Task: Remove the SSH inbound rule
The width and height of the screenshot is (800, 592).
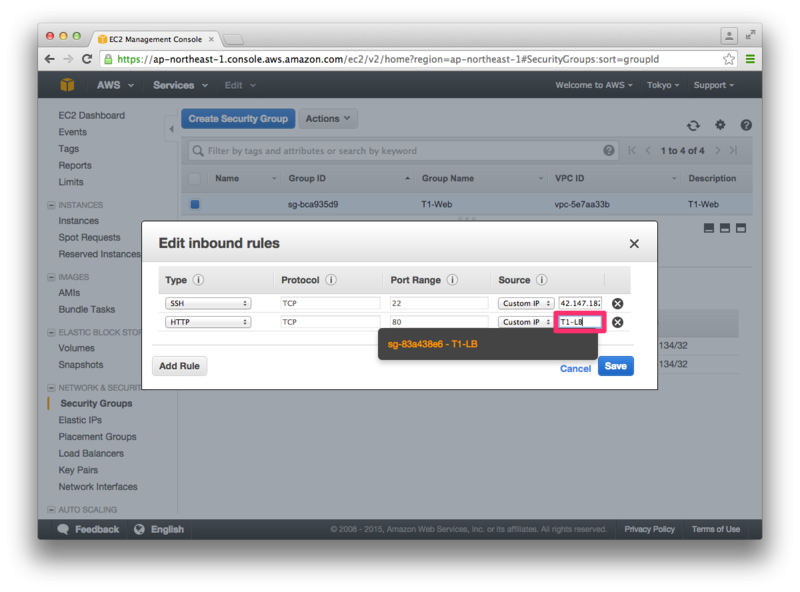Action: 617,304
